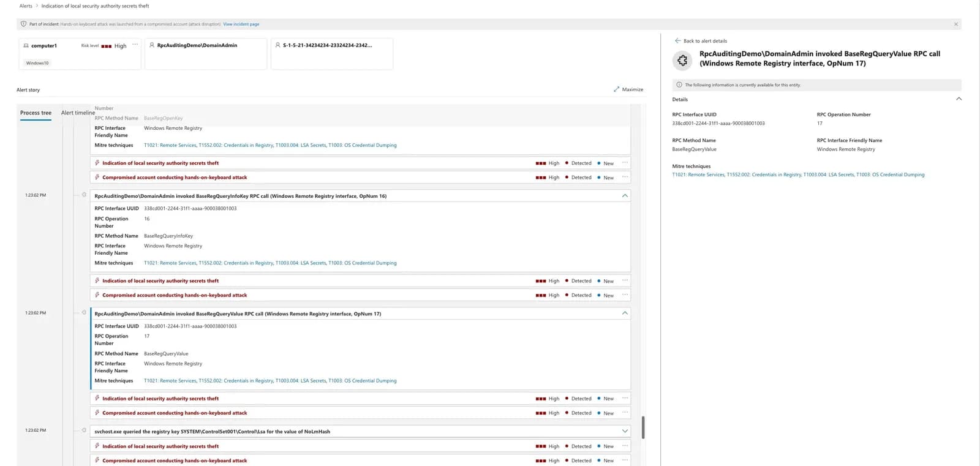The width and height of the screenshot is (980, 466).
Task: Open the S-1-5-21-34234234 account card
Action: 332,54
